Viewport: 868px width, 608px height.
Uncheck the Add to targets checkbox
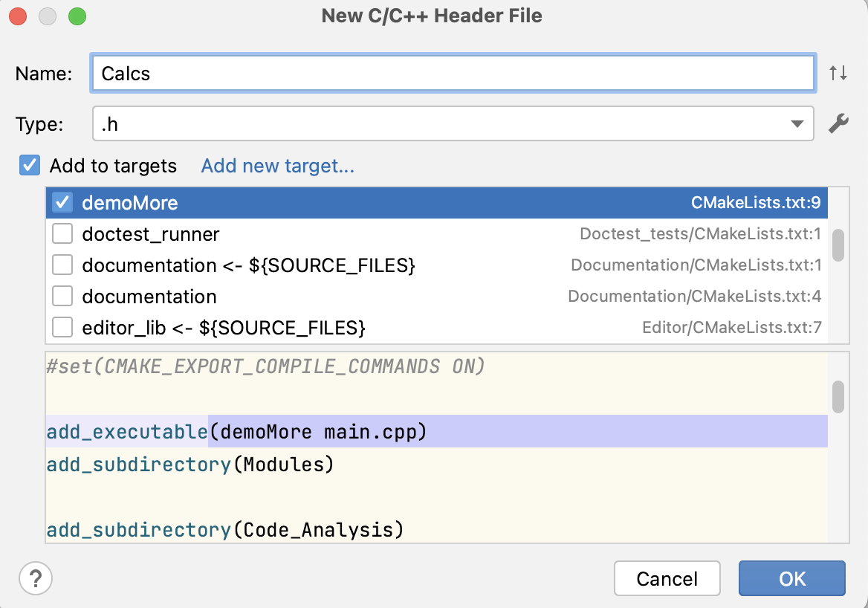click(x=29, y=166)
